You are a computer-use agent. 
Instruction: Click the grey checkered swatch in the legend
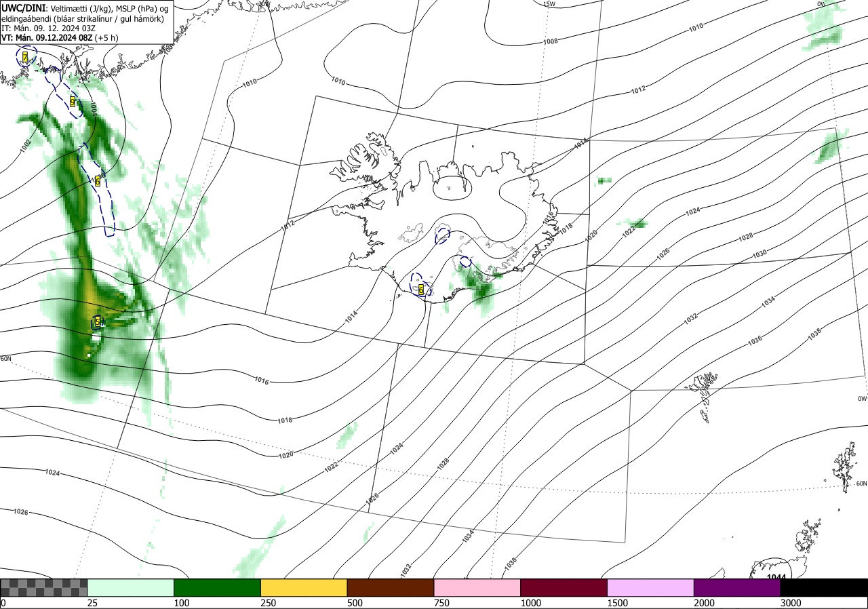point(44,587)
